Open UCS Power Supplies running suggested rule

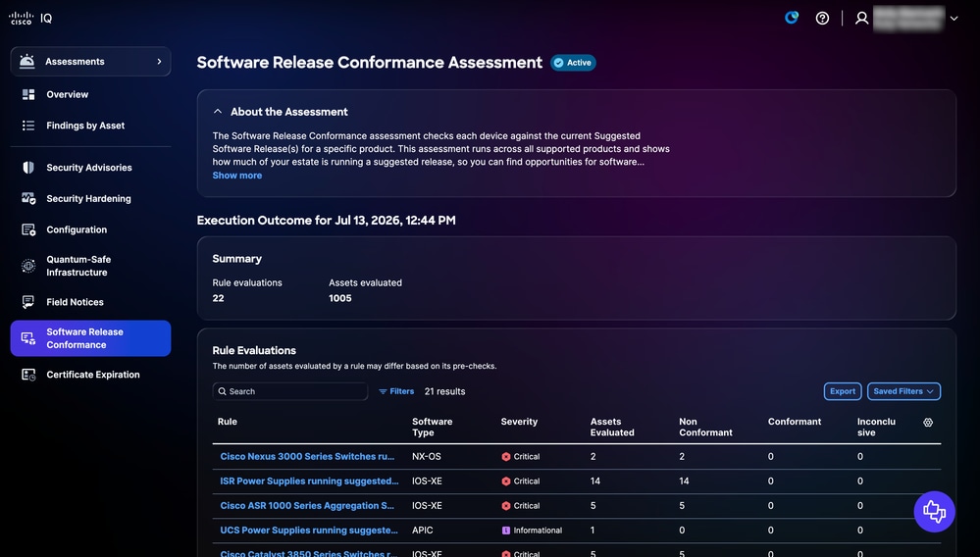point(309,531)
